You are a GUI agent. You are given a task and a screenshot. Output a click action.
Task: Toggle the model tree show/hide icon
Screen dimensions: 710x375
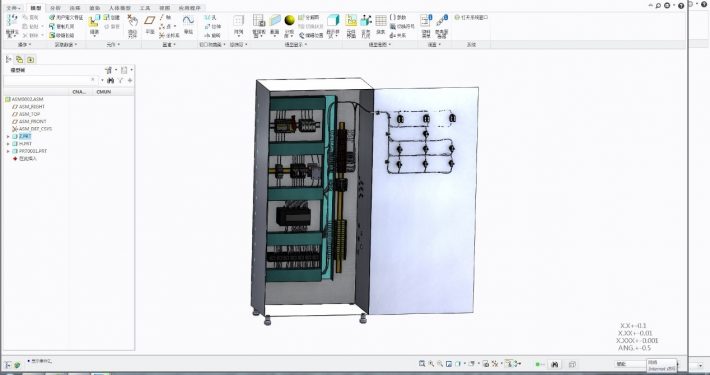point(8,59)
